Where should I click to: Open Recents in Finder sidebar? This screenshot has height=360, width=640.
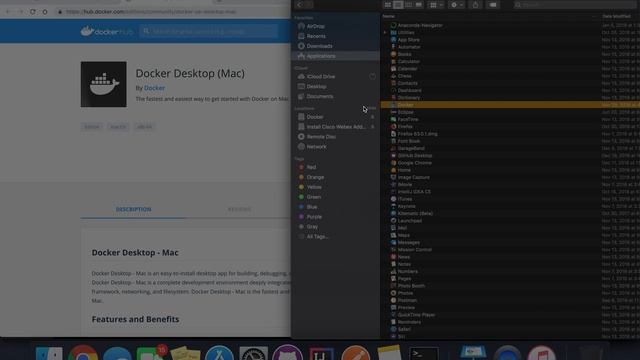point(316,36)
